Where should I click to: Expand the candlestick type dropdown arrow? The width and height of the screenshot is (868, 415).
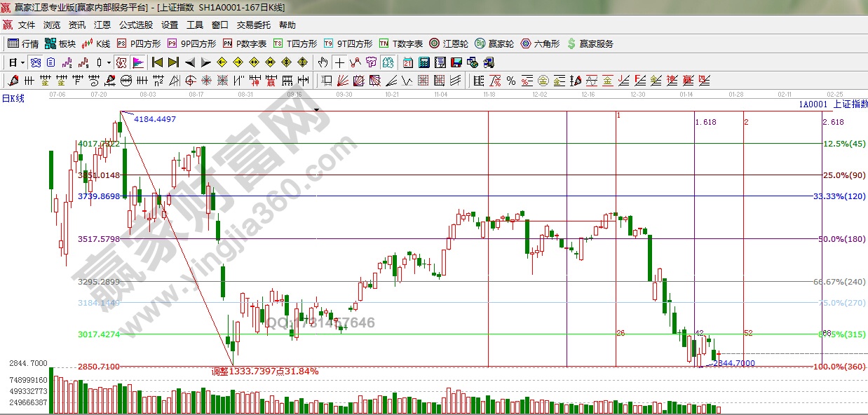tap(109, 62)
